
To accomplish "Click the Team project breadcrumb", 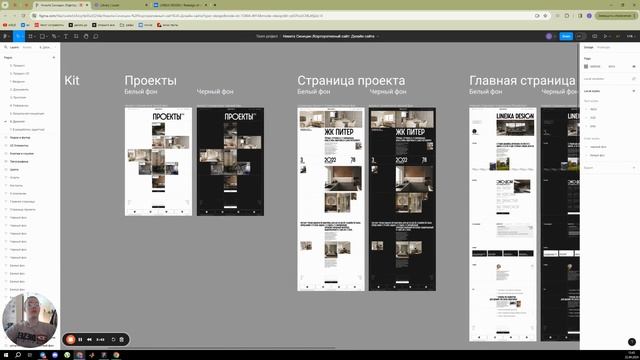I will [267, 36].
